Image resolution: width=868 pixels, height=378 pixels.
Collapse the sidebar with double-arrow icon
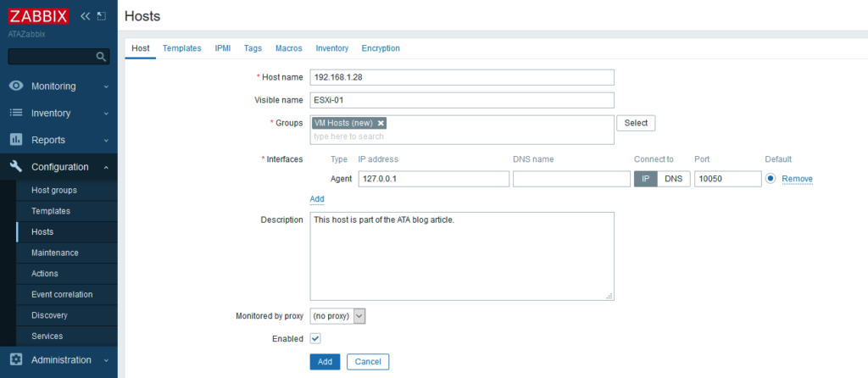point(85,16)
